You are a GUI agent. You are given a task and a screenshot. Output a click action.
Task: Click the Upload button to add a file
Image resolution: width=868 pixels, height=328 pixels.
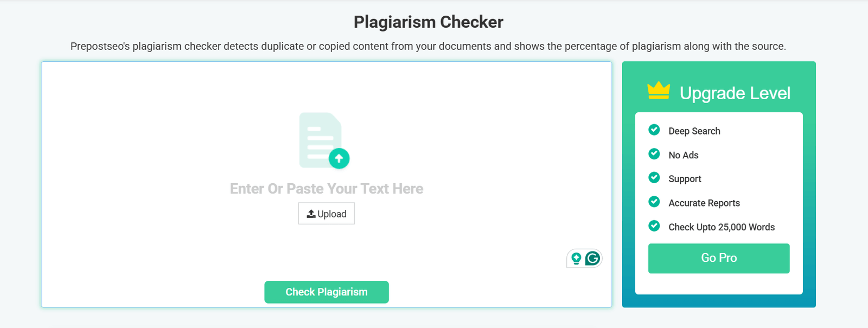326,214
